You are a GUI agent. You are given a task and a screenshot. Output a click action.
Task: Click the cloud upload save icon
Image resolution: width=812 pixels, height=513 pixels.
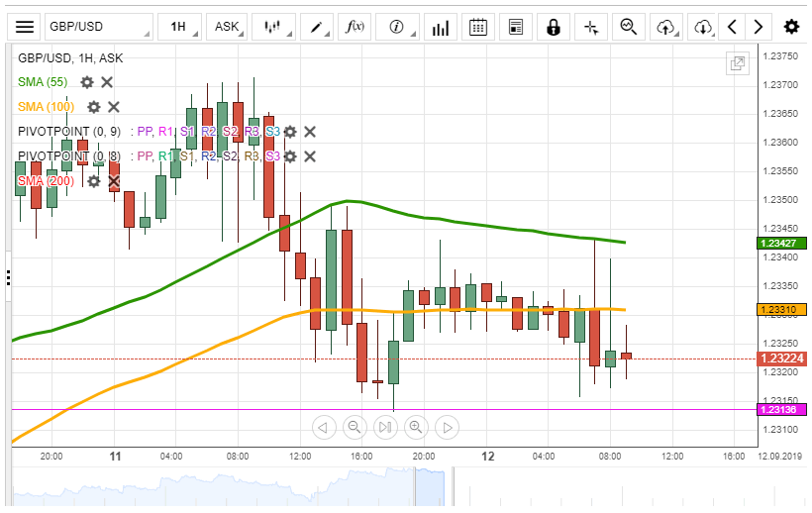[x=666, y=27]
